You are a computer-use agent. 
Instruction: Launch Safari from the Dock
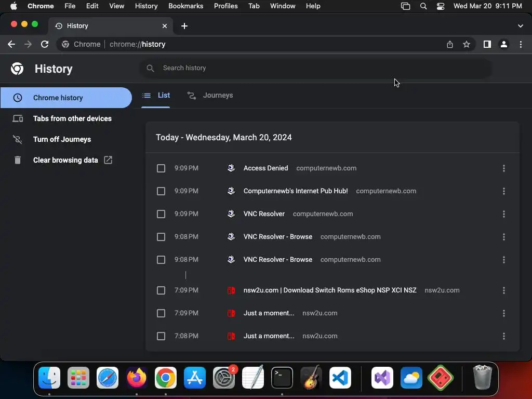pyautogui.click(x=108, y=378)
